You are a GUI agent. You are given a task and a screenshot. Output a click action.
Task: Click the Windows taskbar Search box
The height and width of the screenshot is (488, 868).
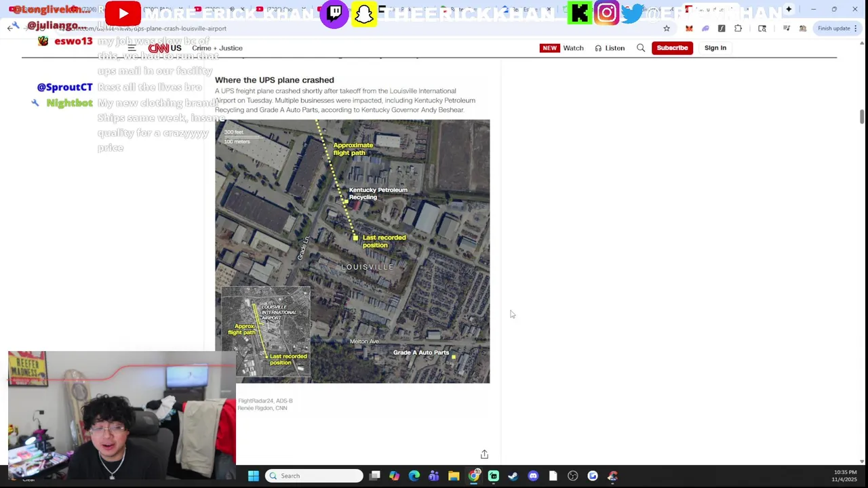314,476
